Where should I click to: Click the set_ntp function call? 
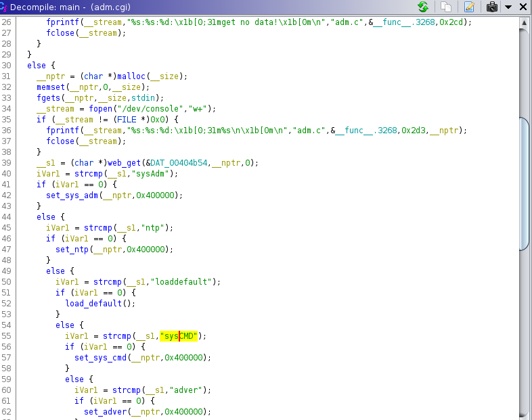click(x=72, y=249)
